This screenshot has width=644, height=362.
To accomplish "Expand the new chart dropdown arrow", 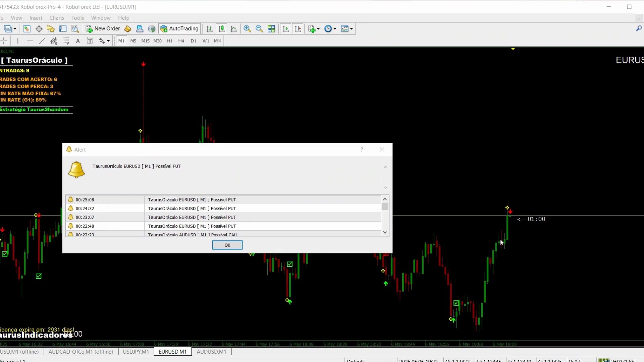I will point(15,29).
